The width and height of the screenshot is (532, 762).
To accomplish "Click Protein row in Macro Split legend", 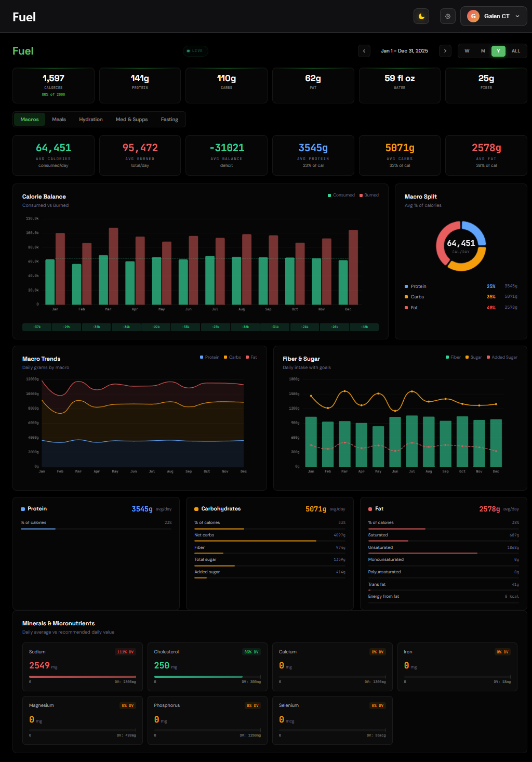I will [x=461, y=286].
